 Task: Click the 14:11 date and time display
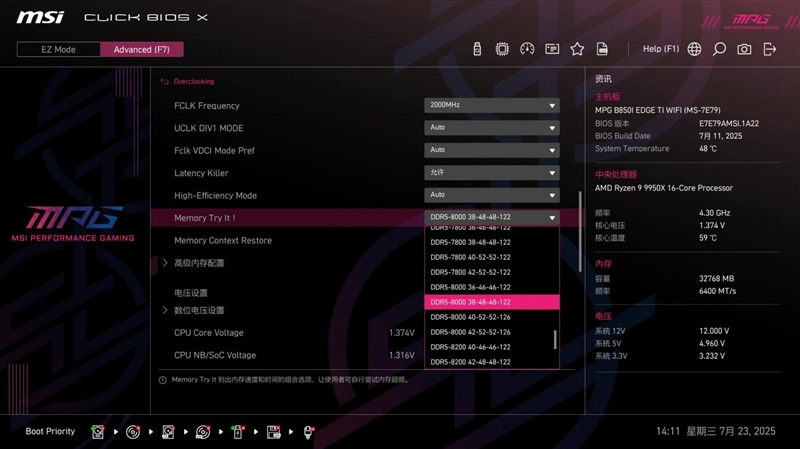[715, 432]
